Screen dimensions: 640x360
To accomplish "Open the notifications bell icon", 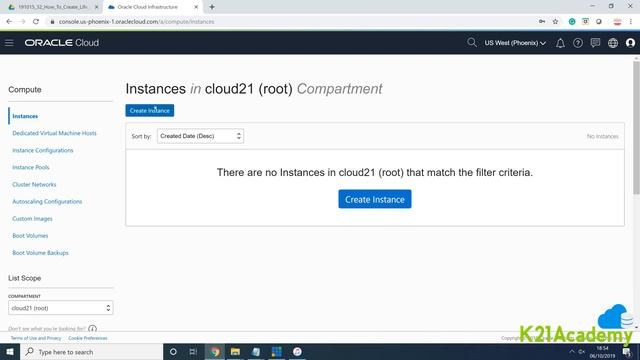I will tap(560, 43).
